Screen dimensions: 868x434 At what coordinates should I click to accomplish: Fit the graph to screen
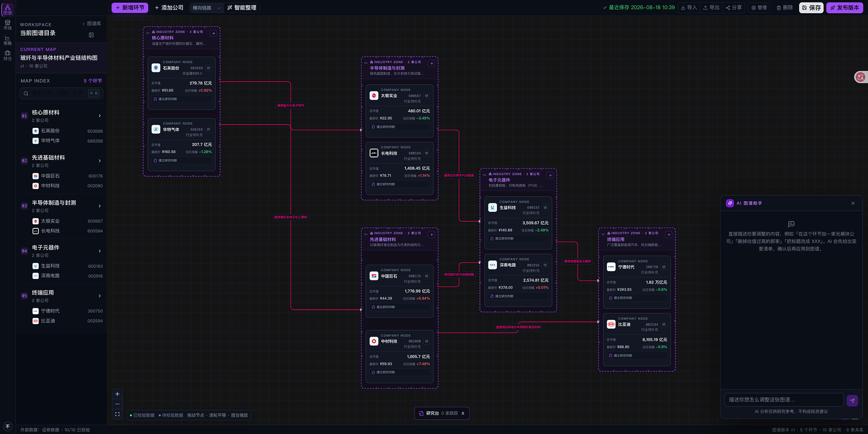[x=118, y=414]
